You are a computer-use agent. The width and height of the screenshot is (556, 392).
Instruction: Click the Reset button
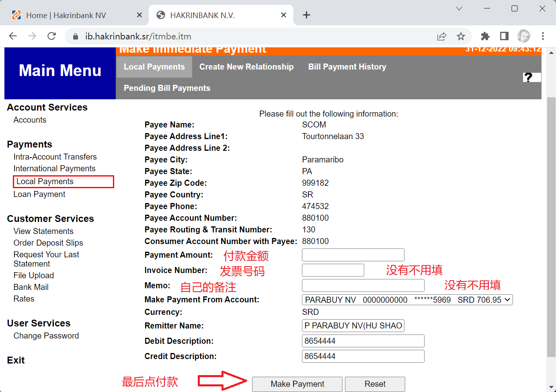375,384
